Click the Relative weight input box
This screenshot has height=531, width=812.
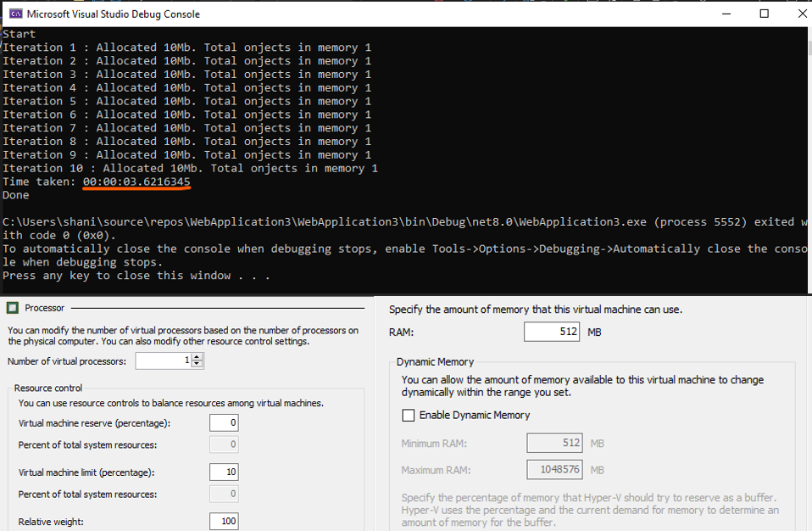pos(224,521)
